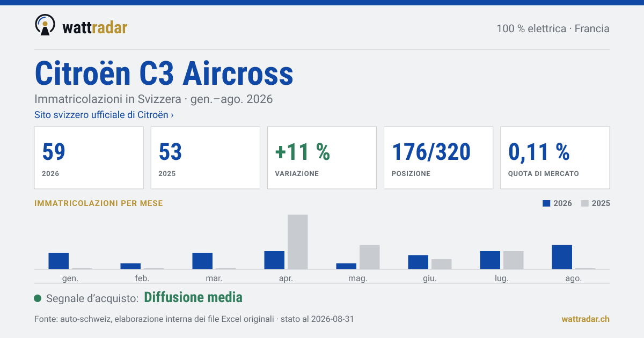Click the 2025 registrations card showing 53
Image resolution: width=644 pixels, height=338 pixels.
(x=205, y=158)
